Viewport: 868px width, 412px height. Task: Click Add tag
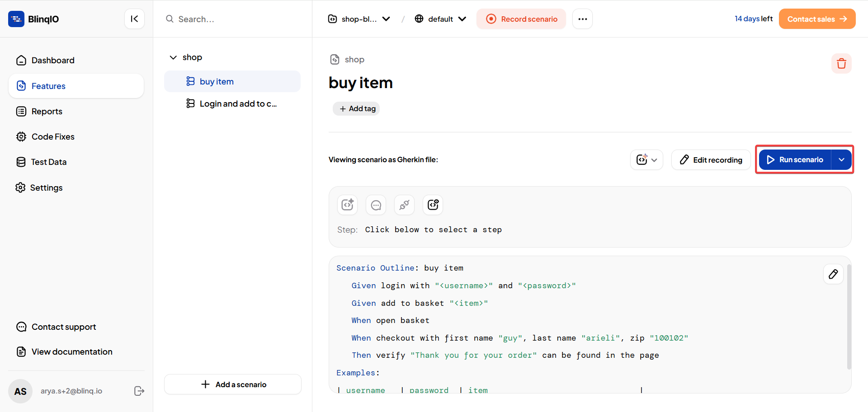356,108
